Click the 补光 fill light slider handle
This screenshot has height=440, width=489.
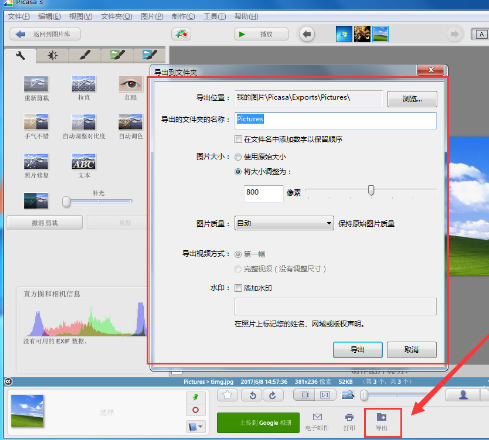click(66, 202)
